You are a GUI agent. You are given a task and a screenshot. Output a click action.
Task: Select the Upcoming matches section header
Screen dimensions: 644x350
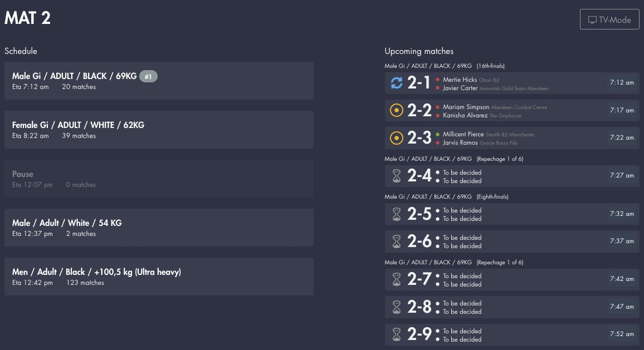[x=418, y=51]
